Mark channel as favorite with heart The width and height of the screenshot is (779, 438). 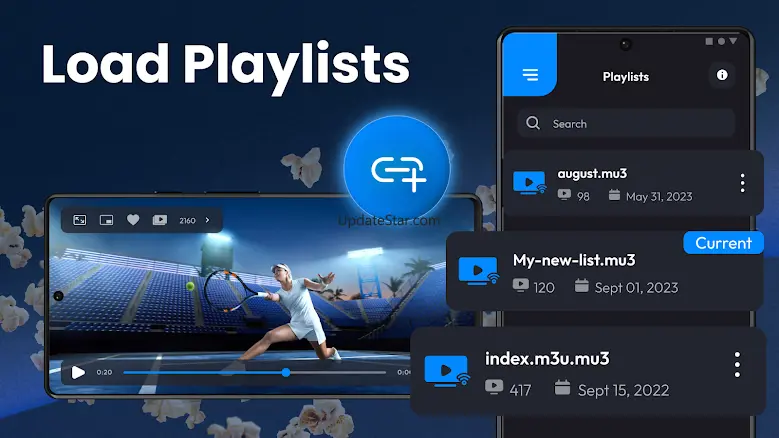coord(133,219)
